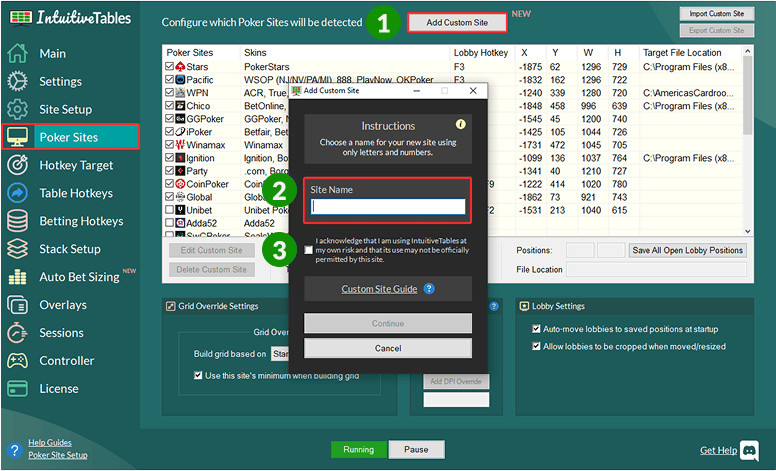Enable the Unibet poker site checkbox
The image size is (776, 471).
pyautogui.click(x=169, y=210)
